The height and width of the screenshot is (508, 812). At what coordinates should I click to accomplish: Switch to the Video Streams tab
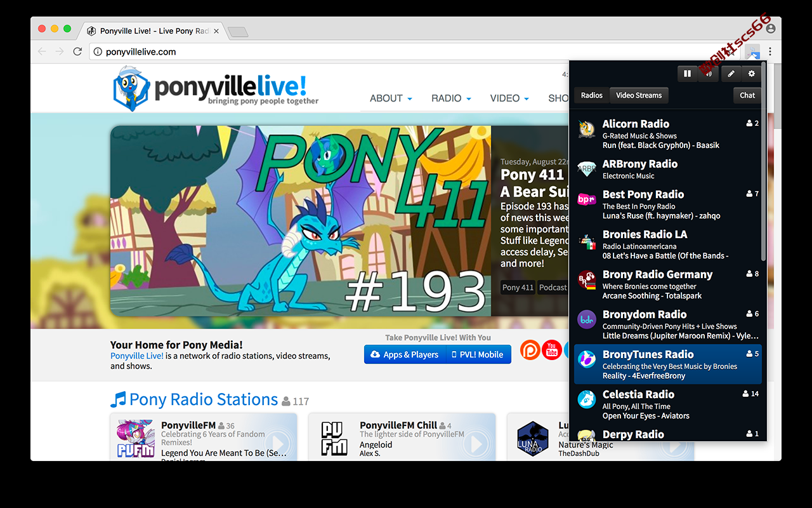pyautogui.click(x=639, y=95)
